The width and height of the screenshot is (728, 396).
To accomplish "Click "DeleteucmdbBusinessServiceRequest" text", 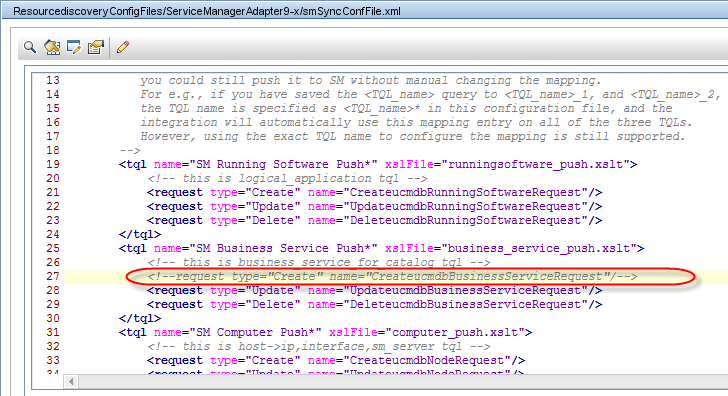I will pos(465,304).
